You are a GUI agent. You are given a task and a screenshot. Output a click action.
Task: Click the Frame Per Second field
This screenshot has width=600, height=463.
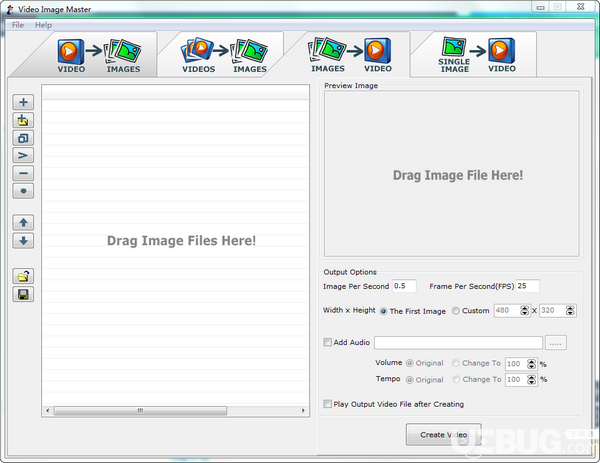coord(527,286)
